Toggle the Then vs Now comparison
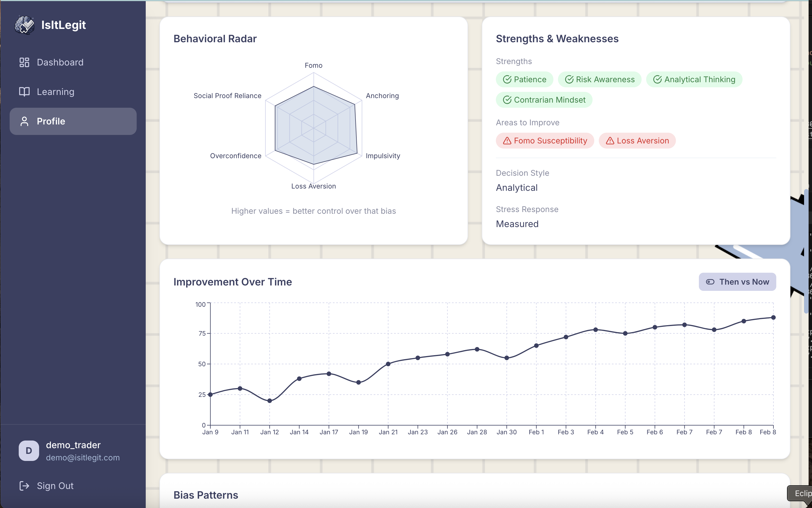This screenshot has height=508, width=812. 737,282
